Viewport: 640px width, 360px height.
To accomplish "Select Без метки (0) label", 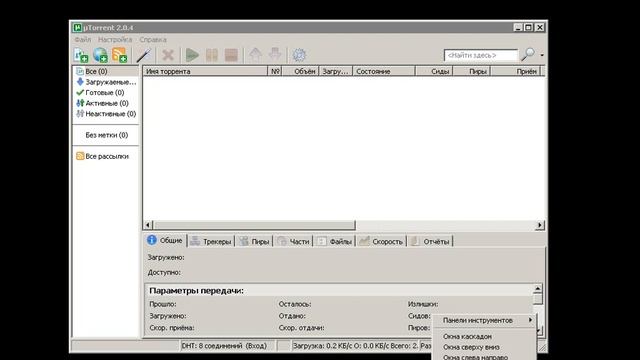I will 106,135.
